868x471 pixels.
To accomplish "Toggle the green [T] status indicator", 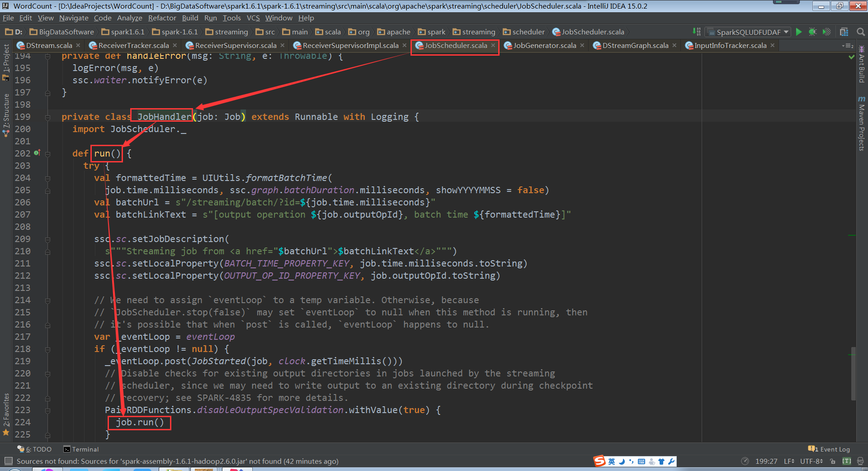I will (847, 461).
